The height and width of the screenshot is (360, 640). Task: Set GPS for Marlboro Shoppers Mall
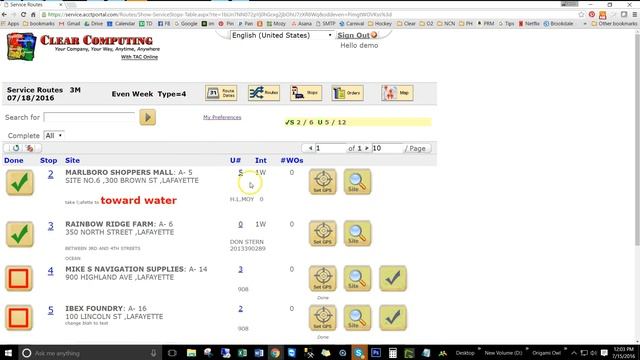tap(322, 182)
